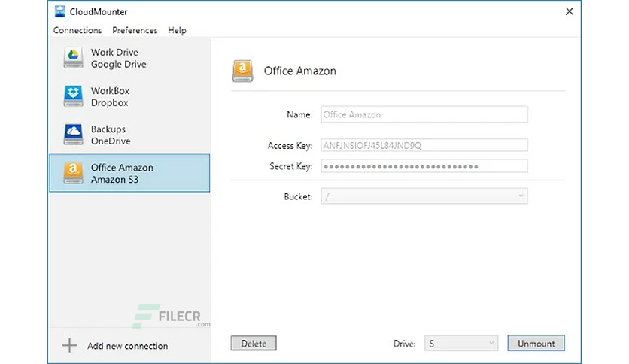The image size is (629, 364).
Task: Click the Amazon drive icon in details header
Action: pos(242,71)
